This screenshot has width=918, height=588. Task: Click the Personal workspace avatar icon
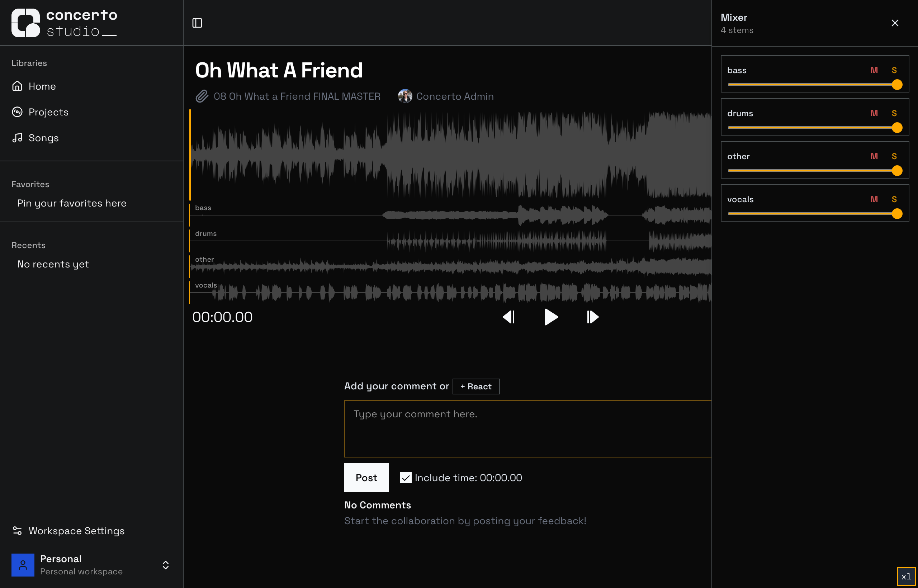tap(23, 565)
